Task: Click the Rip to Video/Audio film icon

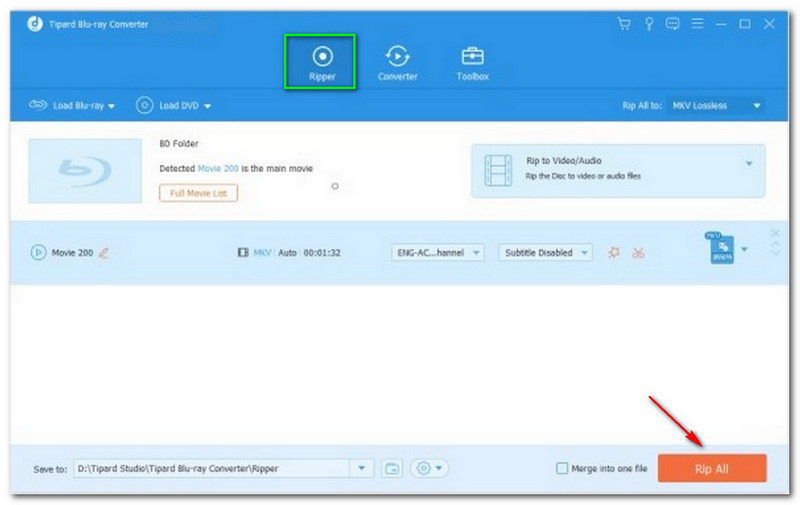Action: tap(498, 170)
